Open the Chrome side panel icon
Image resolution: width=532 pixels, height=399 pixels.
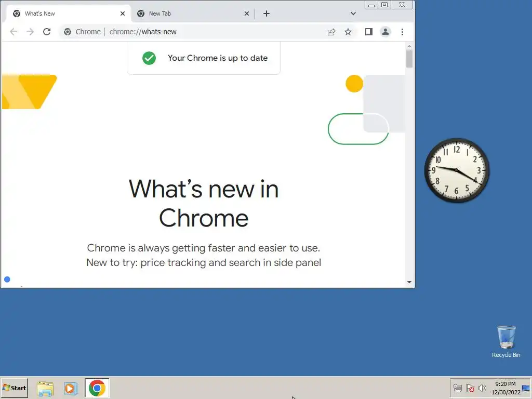(x=369, y=32)
